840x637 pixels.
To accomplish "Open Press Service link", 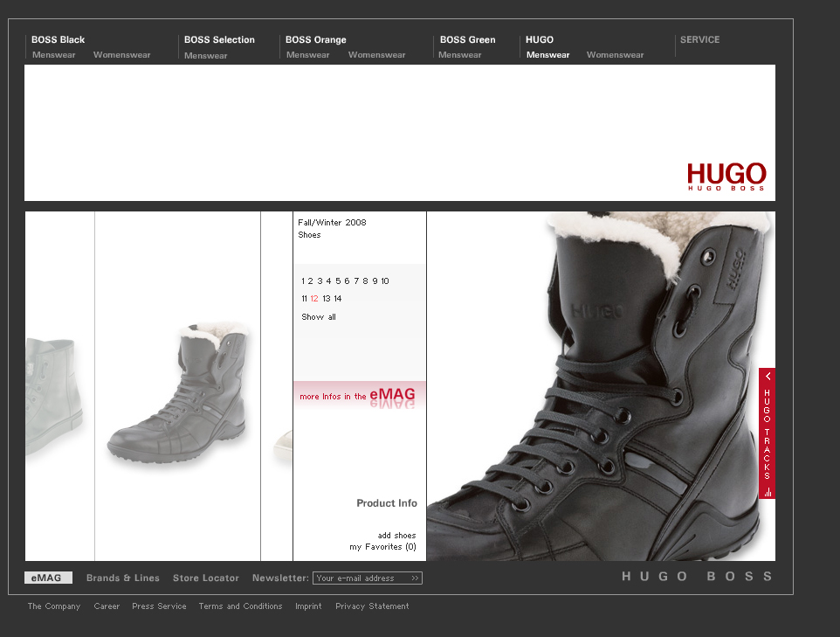I will [x=159, y=606].
